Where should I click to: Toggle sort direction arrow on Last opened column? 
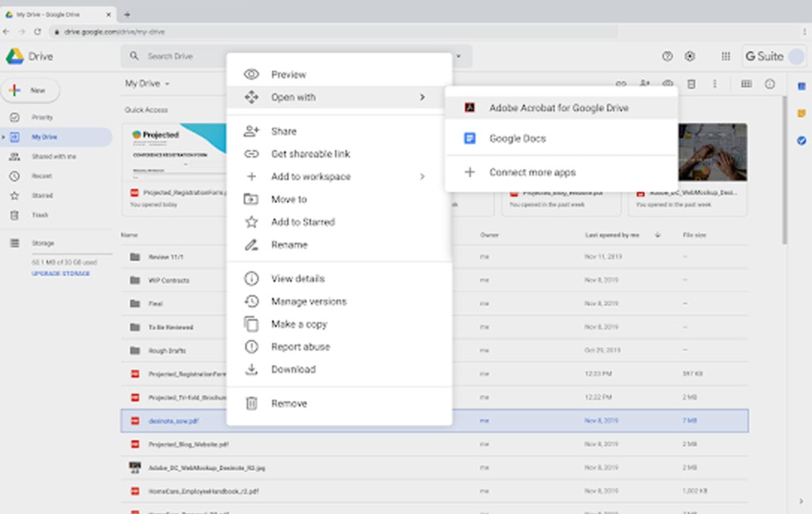coord(657,236)
